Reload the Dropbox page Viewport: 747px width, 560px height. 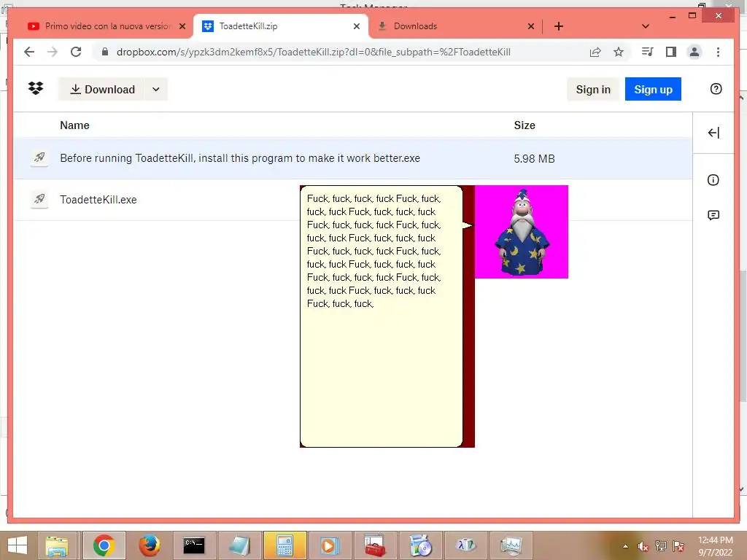pos(76,52)
